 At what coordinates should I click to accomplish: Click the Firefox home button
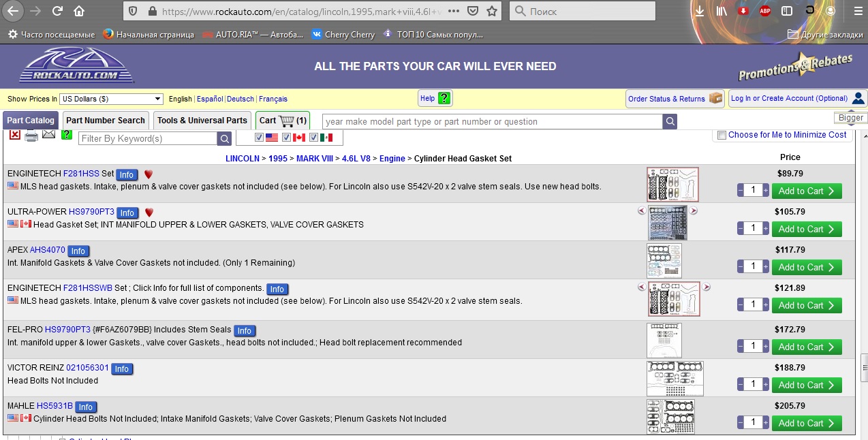(79, 11)
